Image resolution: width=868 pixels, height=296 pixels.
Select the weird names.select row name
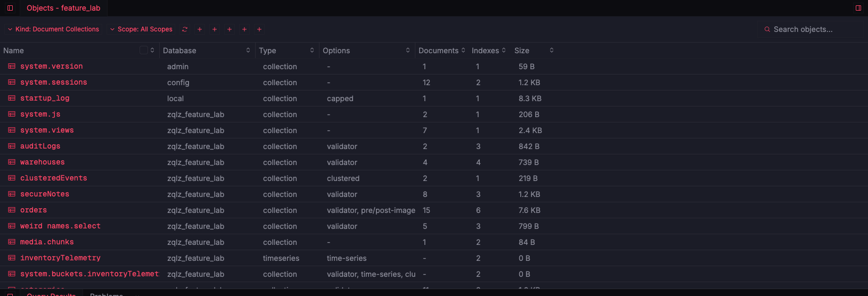[61, 226]
